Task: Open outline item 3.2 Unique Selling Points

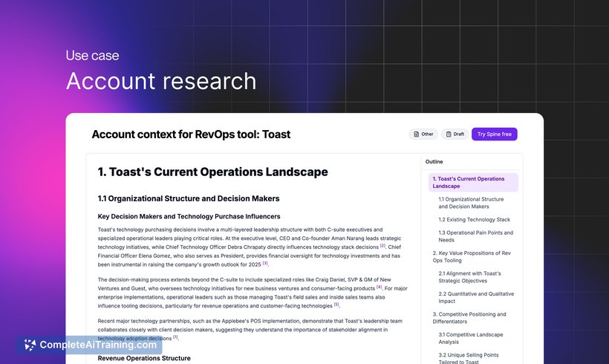Action: 469,358
